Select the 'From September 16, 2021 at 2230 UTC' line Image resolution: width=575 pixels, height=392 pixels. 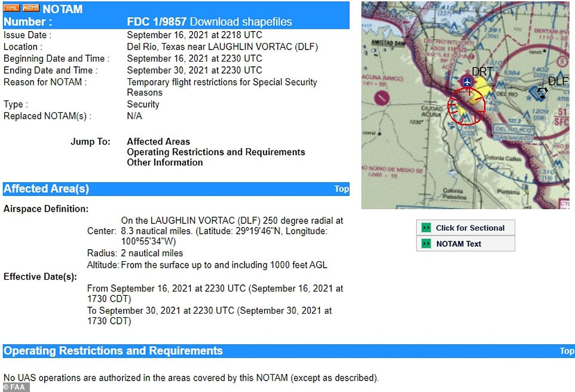(x=215, y=294)
